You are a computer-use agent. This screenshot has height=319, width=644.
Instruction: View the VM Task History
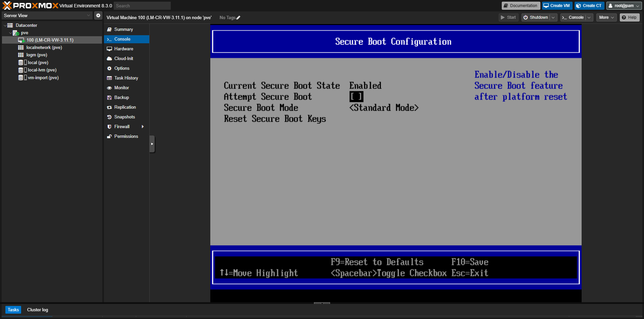click(x=126, y=78)
